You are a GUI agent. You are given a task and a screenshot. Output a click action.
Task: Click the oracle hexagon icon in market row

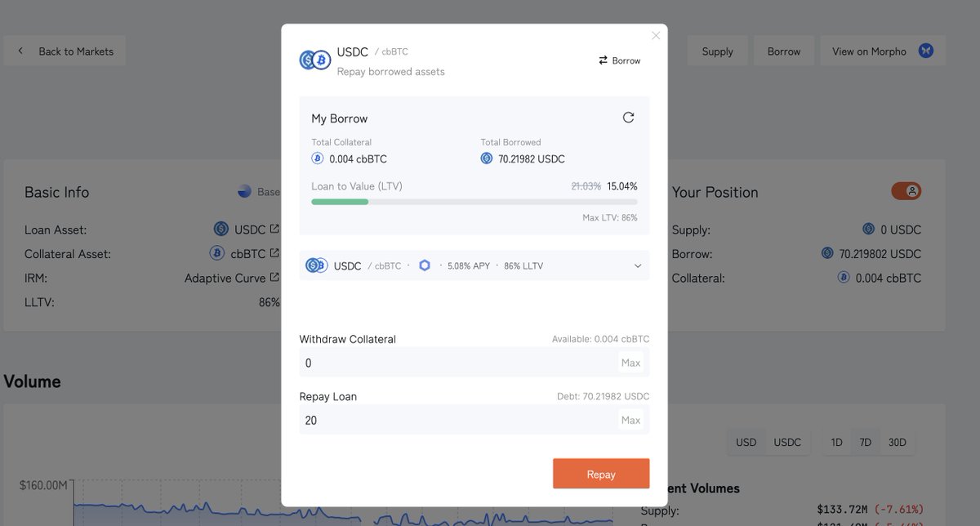click(x=424, y=265)
